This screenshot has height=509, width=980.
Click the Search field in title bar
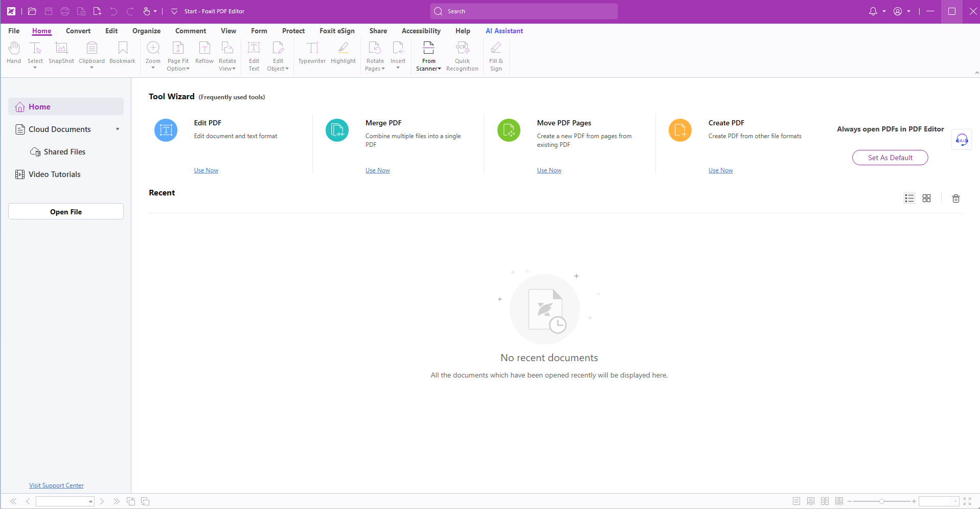[524, 11]
